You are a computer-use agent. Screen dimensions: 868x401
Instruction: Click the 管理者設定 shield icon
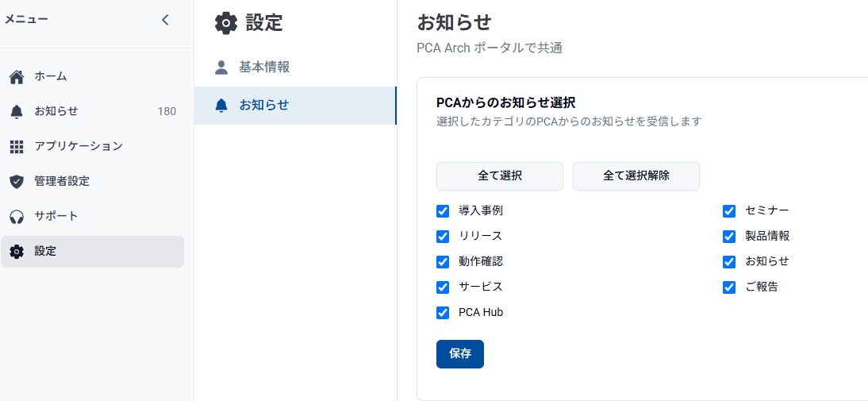pyautogui.click(x=16, y=182)
